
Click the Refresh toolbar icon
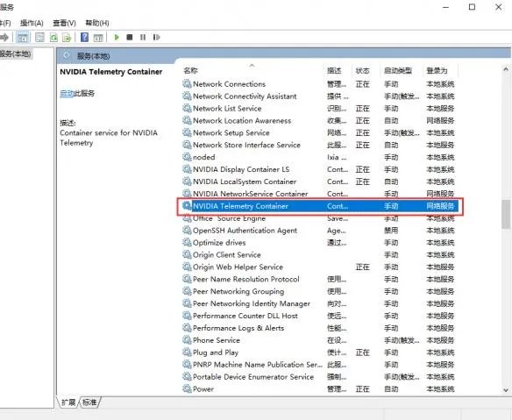(x=53, y=38)
